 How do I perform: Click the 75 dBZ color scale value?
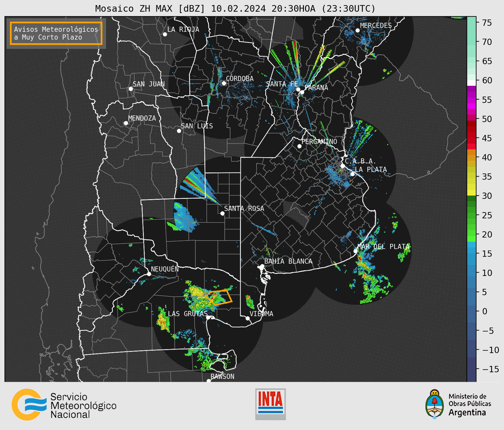click(487, 23)
